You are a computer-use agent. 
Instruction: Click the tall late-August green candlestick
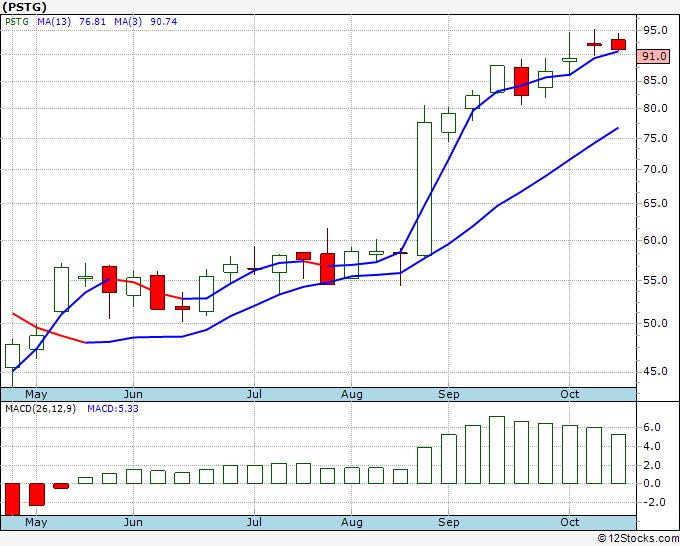pyautogui.click(x=425, y=189)
